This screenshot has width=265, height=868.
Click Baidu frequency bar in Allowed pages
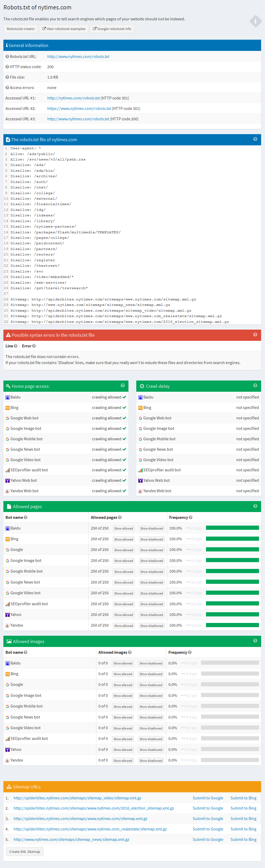click(232, 528)
